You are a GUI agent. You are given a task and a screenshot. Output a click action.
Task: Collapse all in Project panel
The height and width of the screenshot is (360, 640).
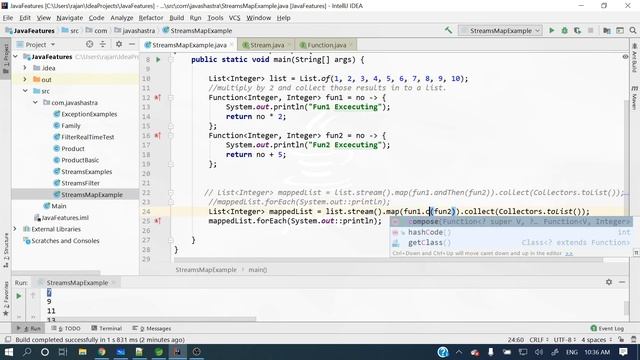pos(102,44)
